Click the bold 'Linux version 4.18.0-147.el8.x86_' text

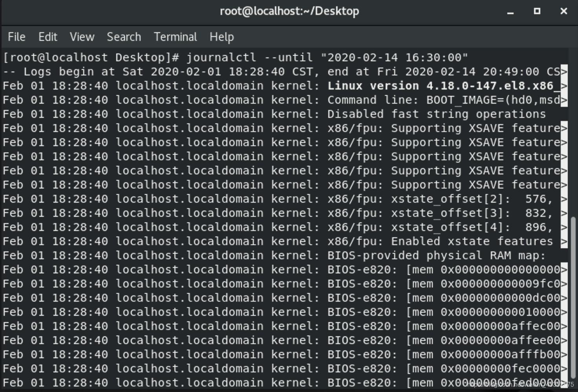[444, 86]
